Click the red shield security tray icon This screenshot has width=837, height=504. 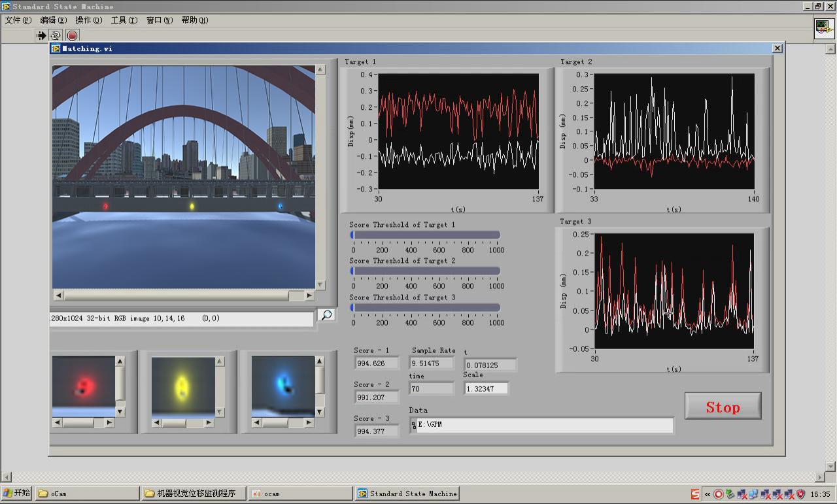tap(800, 494)
